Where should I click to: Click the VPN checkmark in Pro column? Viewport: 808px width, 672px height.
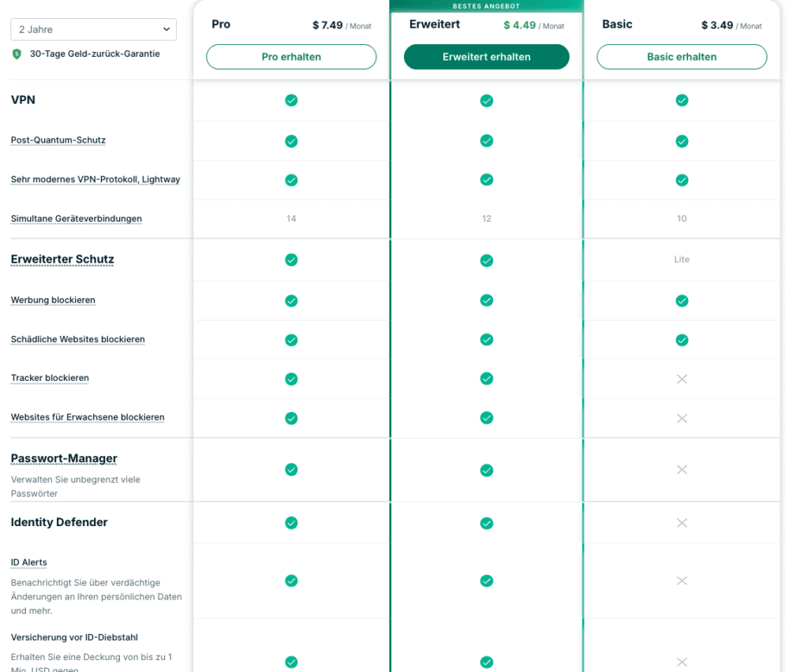291,100
